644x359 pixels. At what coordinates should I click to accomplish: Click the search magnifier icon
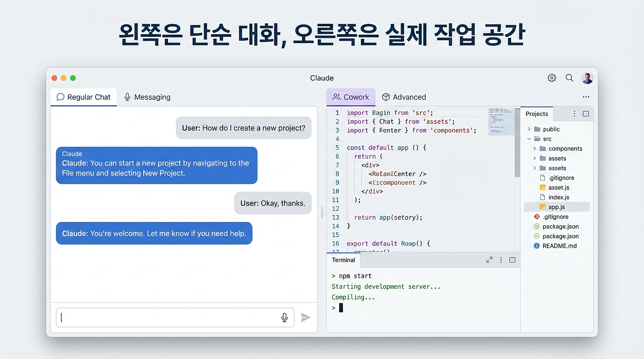point(569,78)
